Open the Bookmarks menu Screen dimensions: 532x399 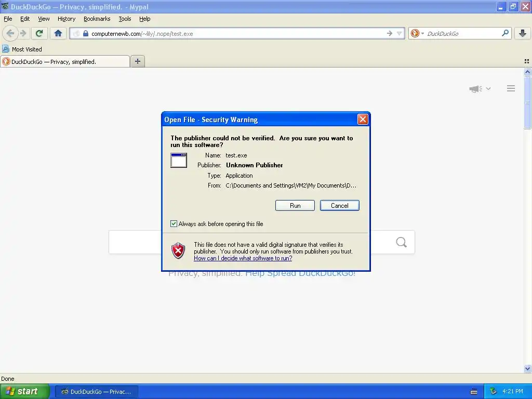97,19
